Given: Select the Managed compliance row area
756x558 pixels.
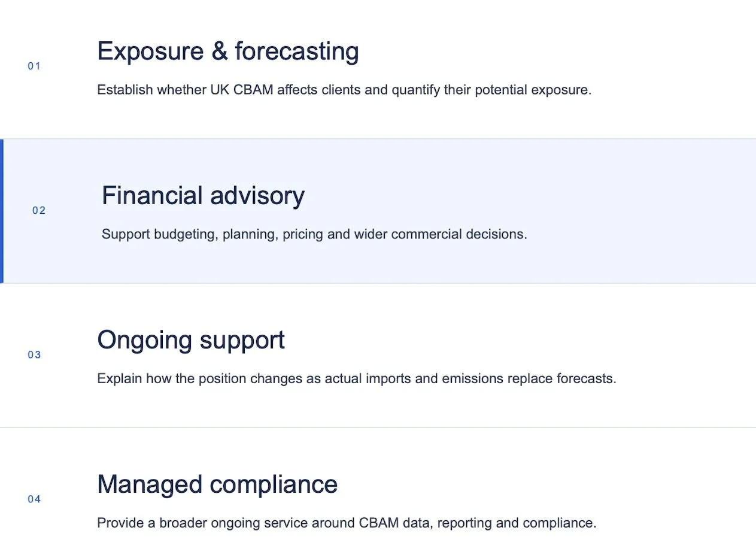Looking at the screenshot, I should 378,493.
